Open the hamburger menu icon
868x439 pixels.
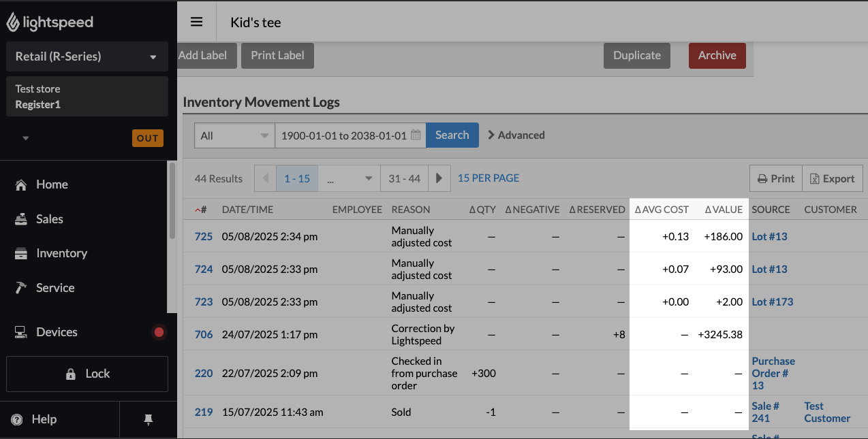197,22
